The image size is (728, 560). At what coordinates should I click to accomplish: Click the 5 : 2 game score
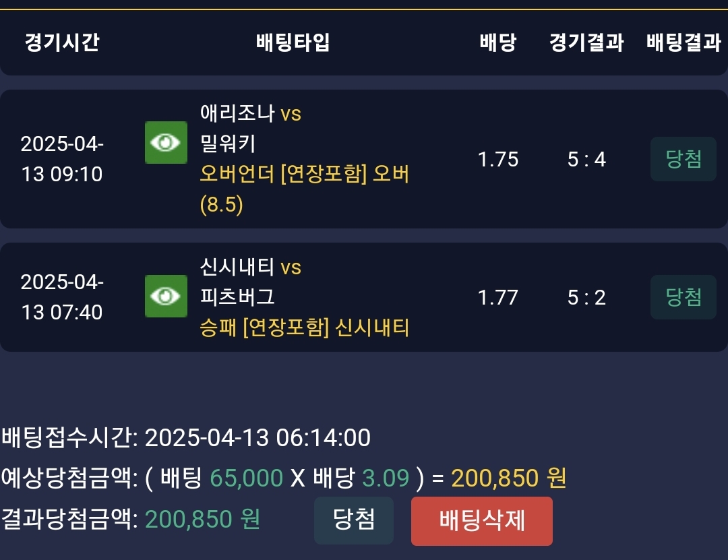pyautogui.click(x=586, y=297)
